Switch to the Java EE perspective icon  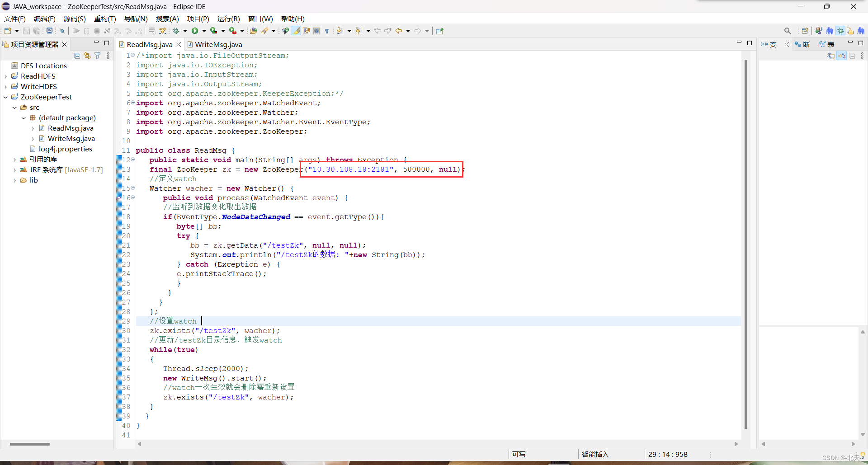point(819,31)
